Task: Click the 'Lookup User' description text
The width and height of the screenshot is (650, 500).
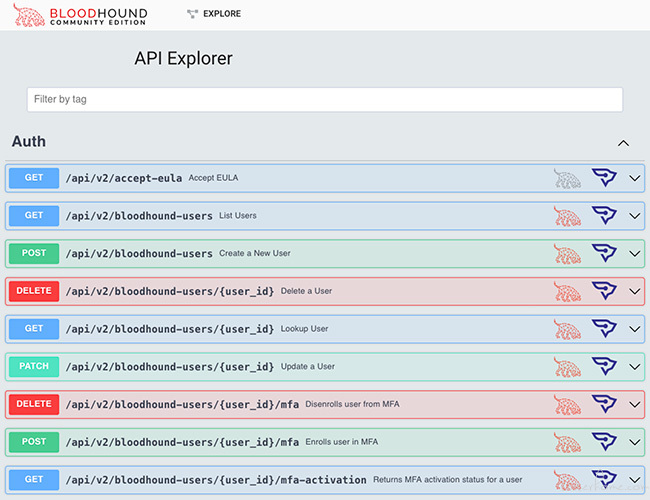Action: [304, 329]
